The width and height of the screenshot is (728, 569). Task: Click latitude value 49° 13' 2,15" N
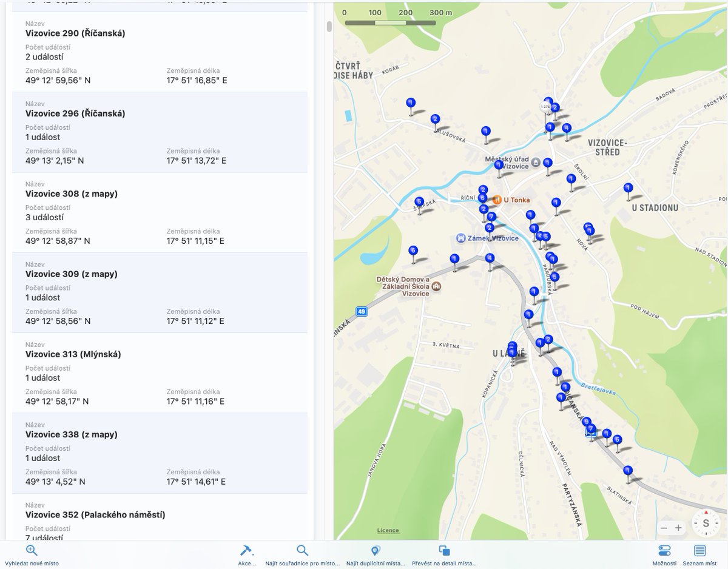pyautogui.click(x=55, y=161)
